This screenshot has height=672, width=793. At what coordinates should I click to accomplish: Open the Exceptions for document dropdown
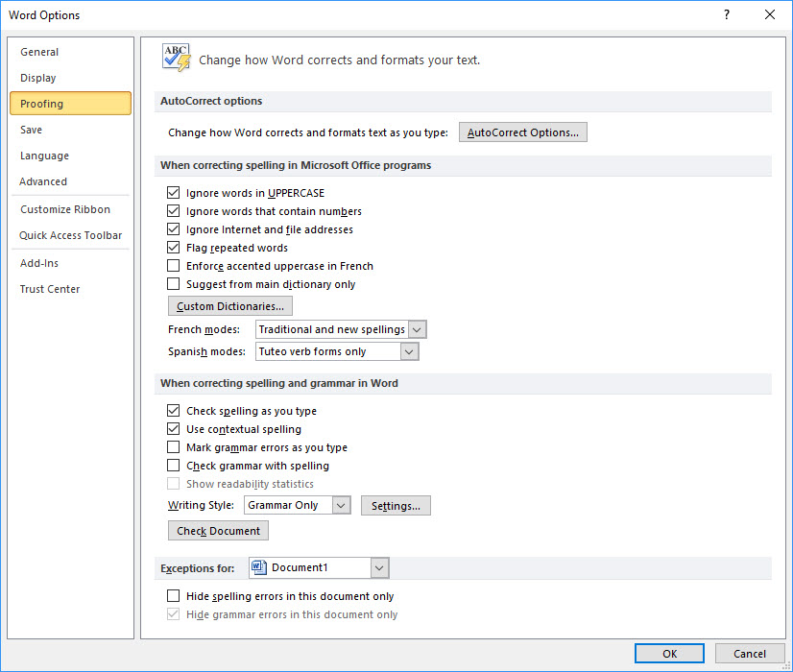pos(379,567)
